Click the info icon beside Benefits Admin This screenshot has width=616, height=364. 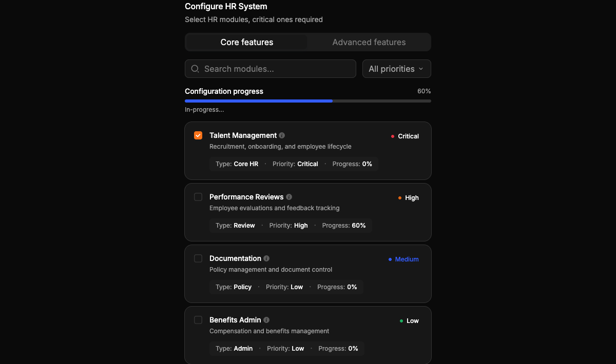pos(266,320)
